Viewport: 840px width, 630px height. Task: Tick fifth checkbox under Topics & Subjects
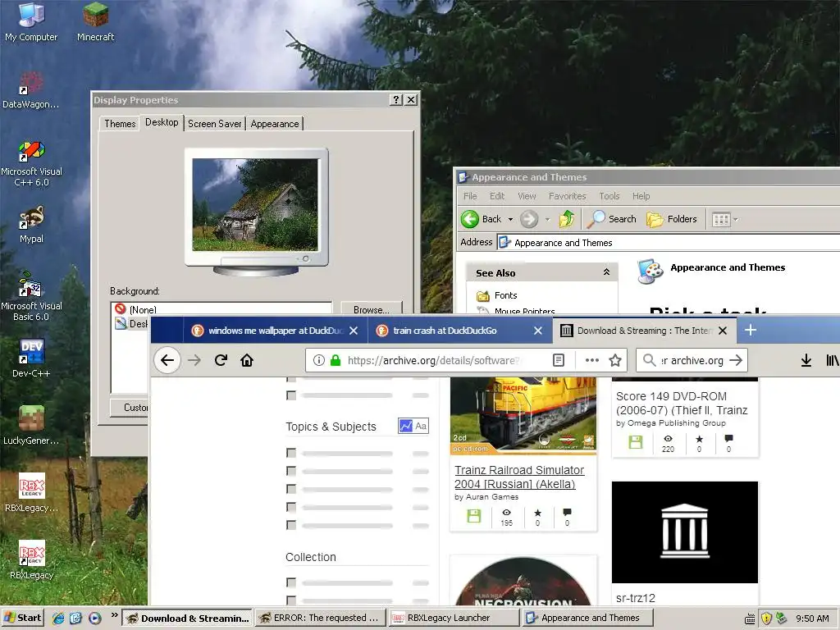click(291, 525)
